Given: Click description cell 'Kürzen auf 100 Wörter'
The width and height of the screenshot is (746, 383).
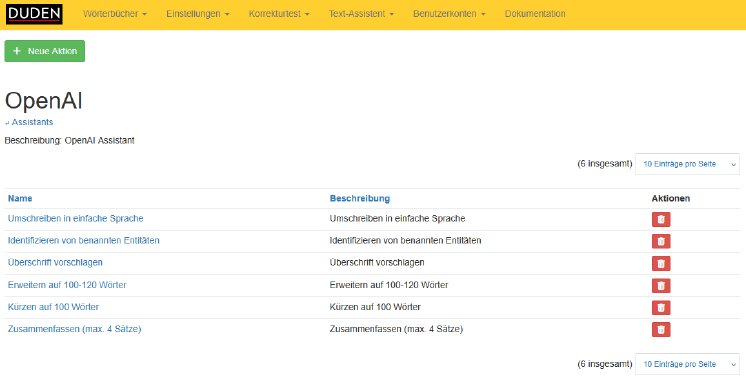Looking at the screenshot, I should pos(375,307).
